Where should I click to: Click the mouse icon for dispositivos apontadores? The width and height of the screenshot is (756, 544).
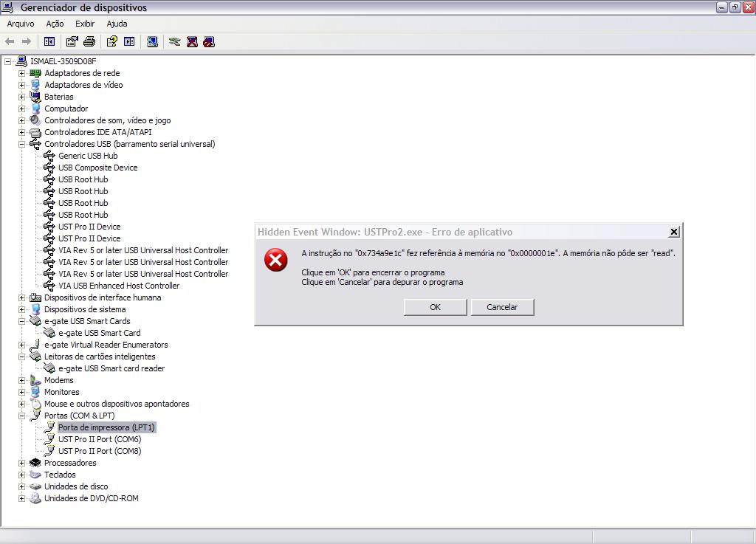coord(35,404)
